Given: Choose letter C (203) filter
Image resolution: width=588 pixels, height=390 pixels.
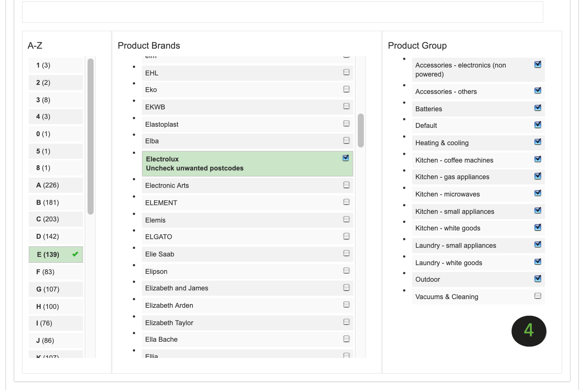Looking at the screenshot, I should [56, 219].
